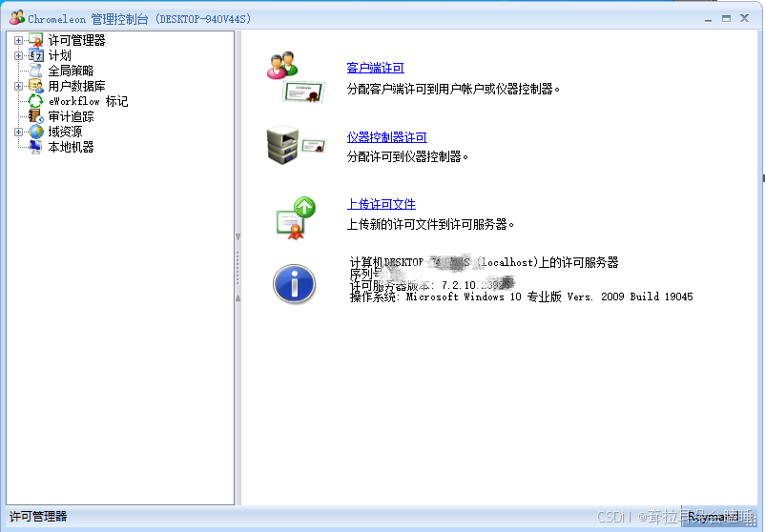Click the scroll icon beside 全局策略
This screenshot has width=765, height=532.
click(35, 71)
